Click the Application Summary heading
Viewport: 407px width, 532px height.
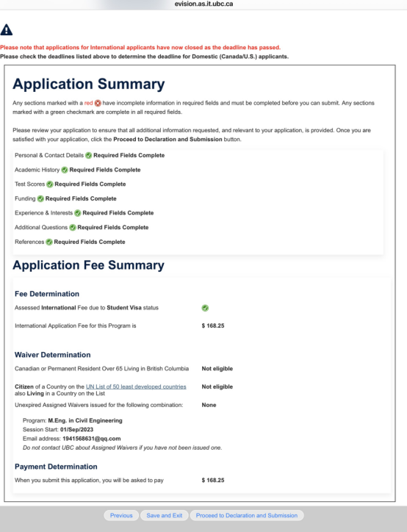pyautogui.click(x=88, y=84)
